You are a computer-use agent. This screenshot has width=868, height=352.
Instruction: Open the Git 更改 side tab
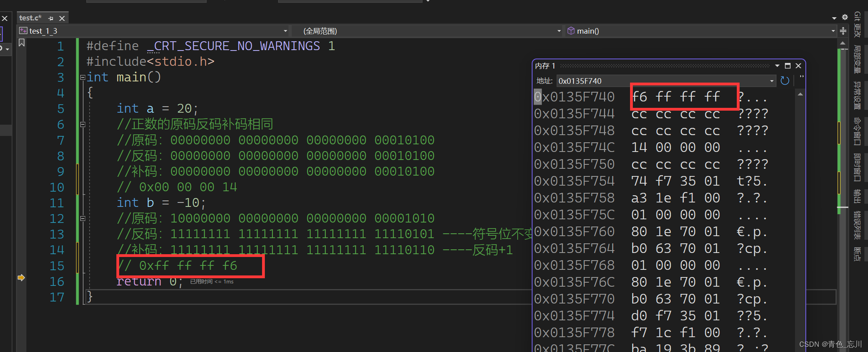[x=858, y=24]
